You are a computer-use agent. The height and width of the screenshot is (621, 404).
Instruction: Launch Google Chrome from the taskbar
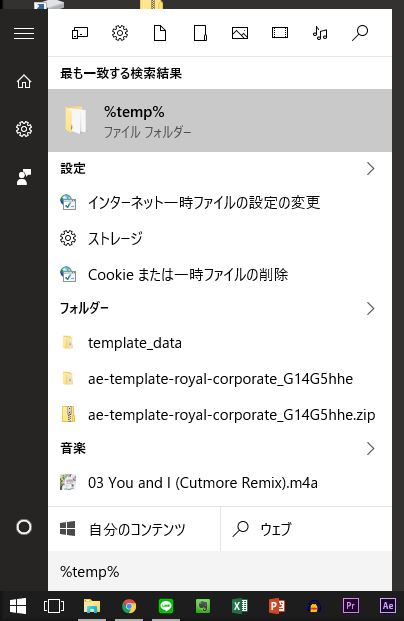[x=129, y=606]
